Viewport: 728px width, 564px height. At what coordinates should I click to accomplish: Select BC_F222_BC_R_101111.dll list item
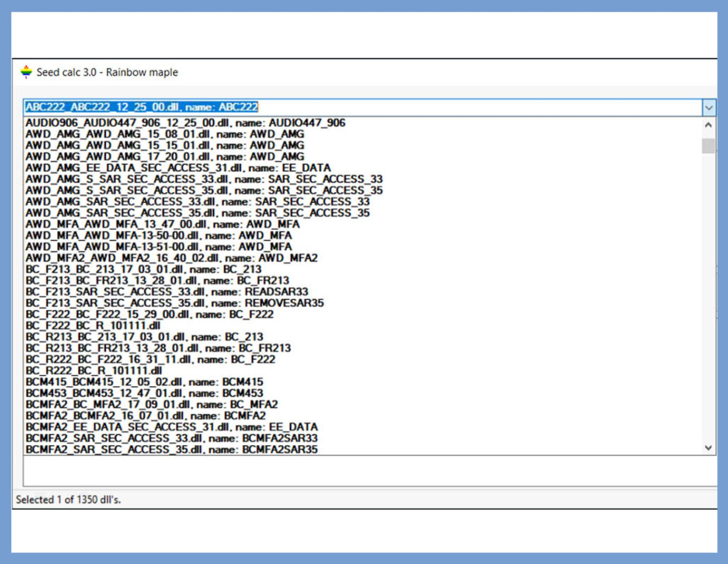tap(93, 326)
